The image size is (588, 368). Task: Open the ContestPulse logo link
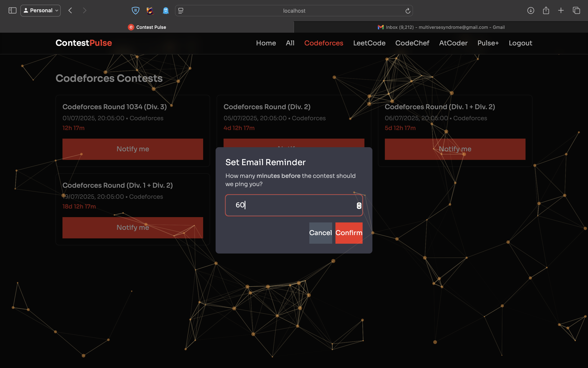coord(84,43)
